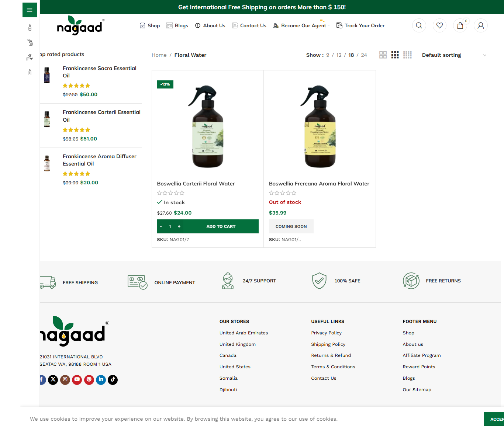504x431 pixels.
Task: Open Somalia store link
Action: (x=228, y=378)
